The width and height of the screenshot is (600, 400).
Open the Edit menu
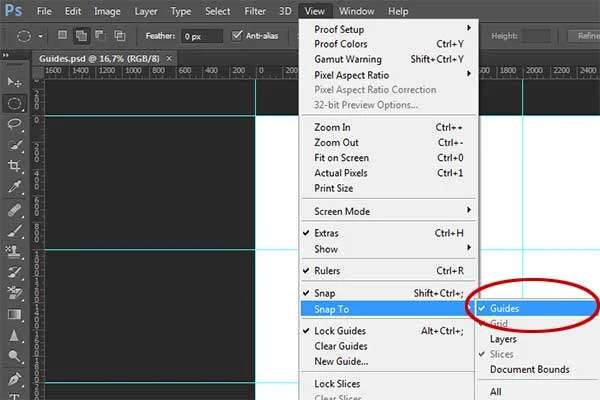pyautogui.click(x=73, y=11)
